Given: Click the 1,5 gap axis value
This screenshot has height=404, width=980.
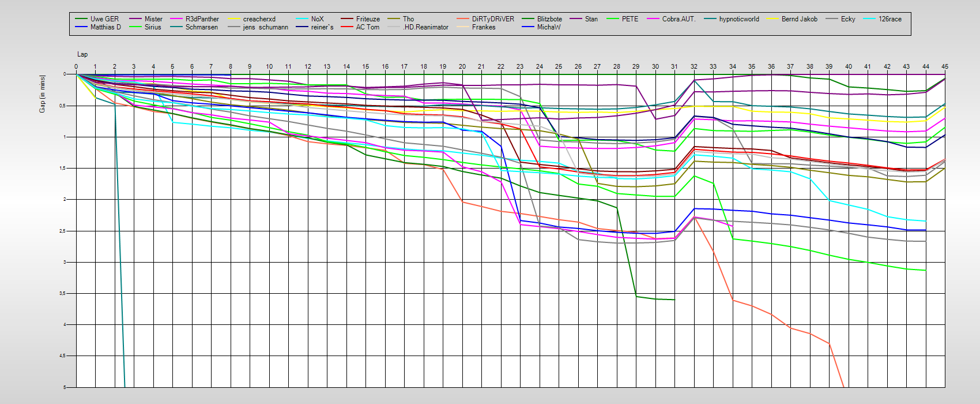Looking at the screenshot, I should pyautogui.click(x=63, y=168).
